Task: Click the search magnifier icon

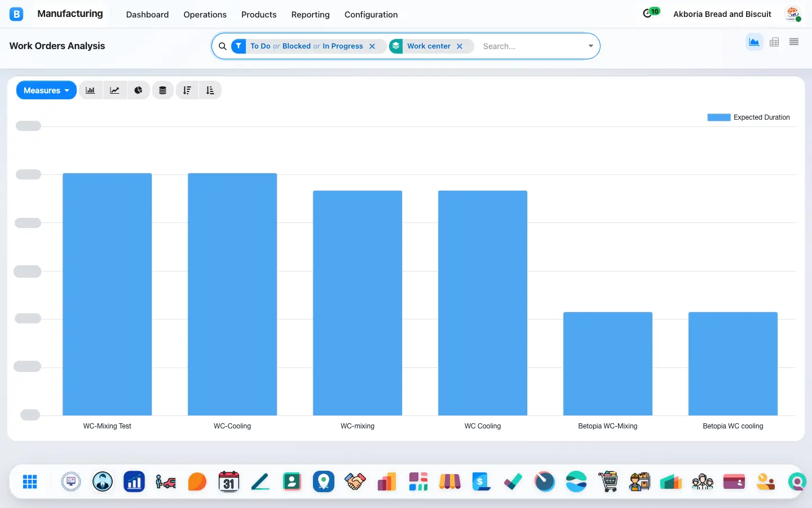Action: tap(223, 46)
